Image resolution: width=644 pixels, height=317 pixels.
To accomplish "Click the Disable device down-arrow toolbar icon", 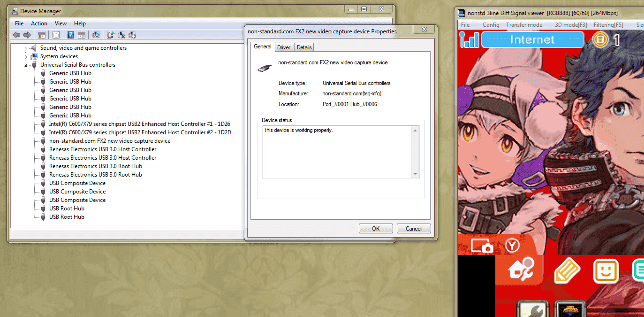I will 132,35.
